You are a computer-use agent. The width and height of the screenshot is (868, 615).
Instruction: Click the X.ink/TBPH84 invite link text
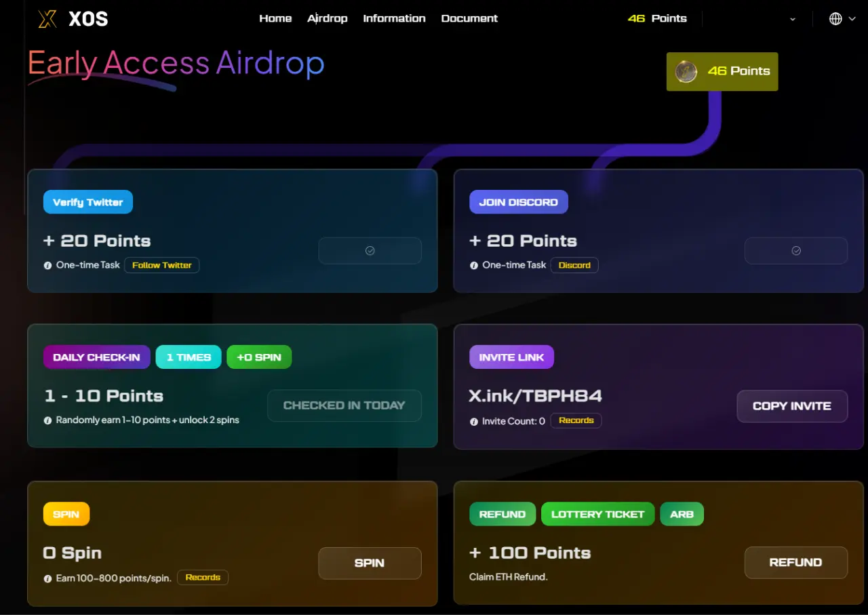coord(536,396)
